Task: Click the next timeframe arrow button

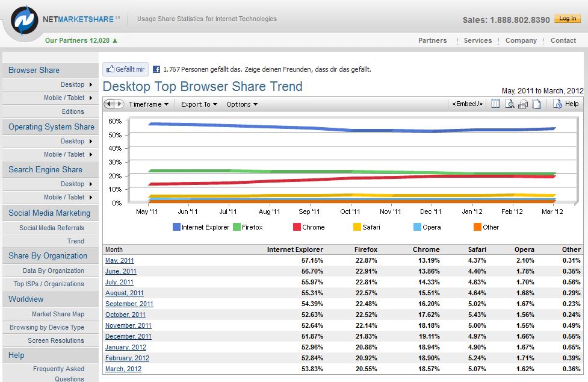Action: [119, 104]
